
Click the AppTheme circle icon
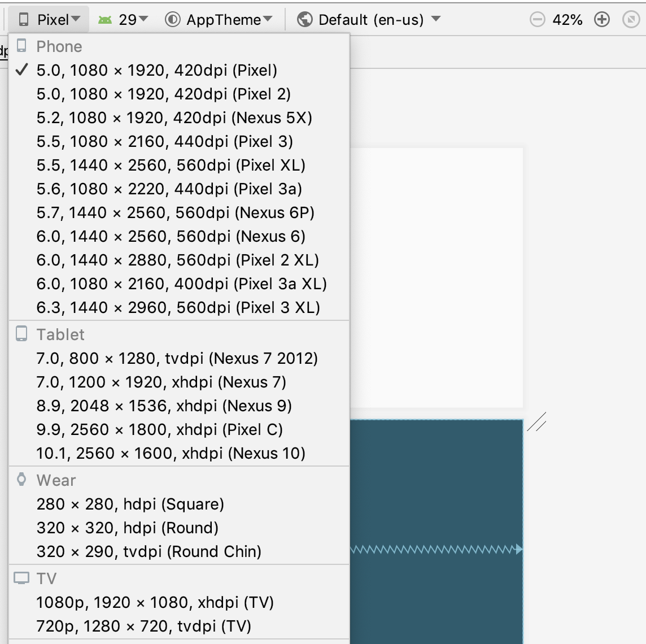tap(173, 19)
